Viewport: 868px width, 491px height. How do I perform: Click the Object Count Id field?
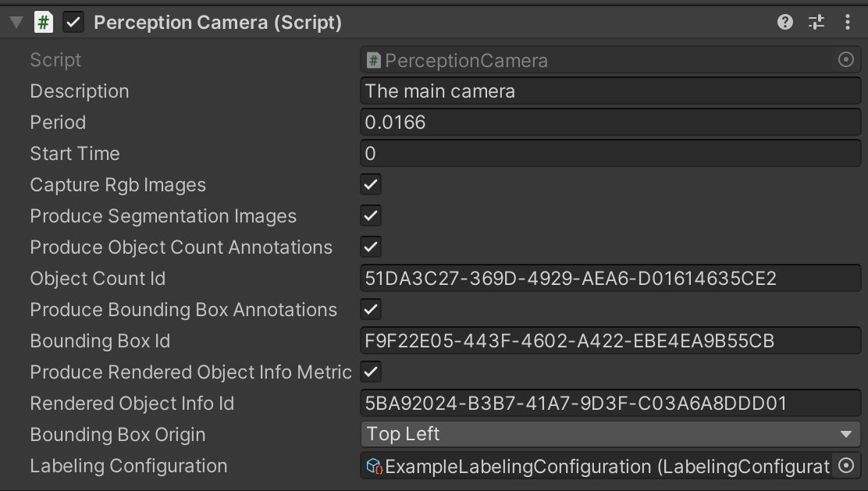pyautogui.click(x=610, y=279)
